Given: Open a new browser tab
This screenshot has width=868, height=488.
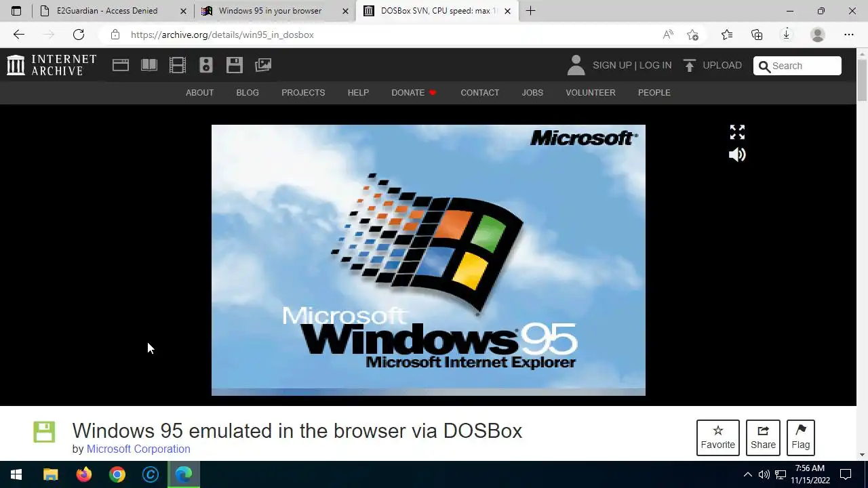Looking at the screenshot, I should click(x=530, y=11).
